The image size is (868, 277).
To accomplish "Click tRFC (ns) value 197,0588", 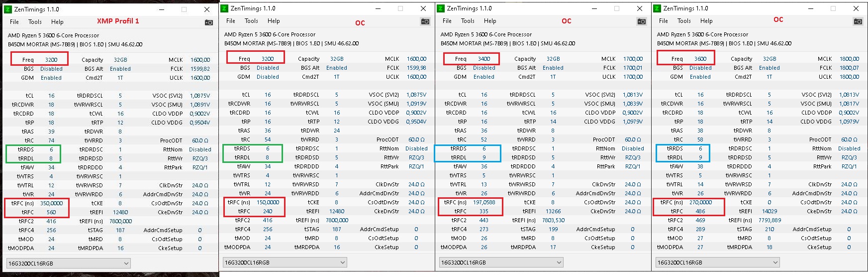I will tap(484, 202).
